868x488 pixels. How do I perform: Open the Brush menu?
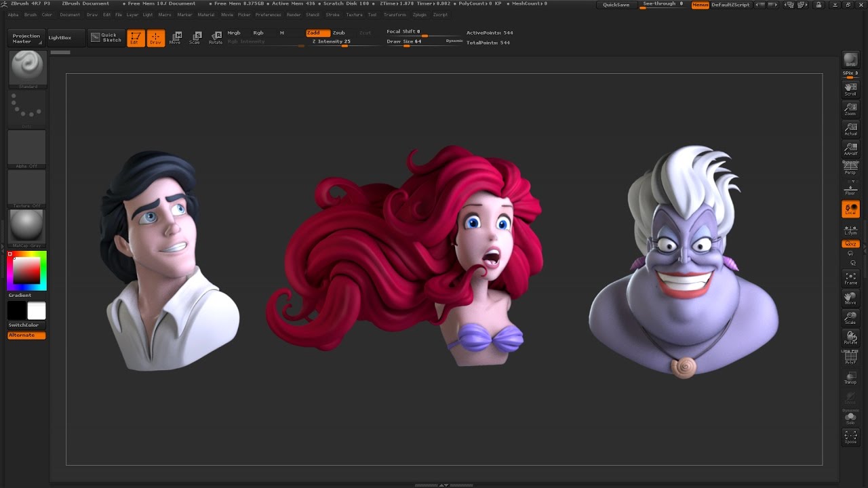point(31,14)
